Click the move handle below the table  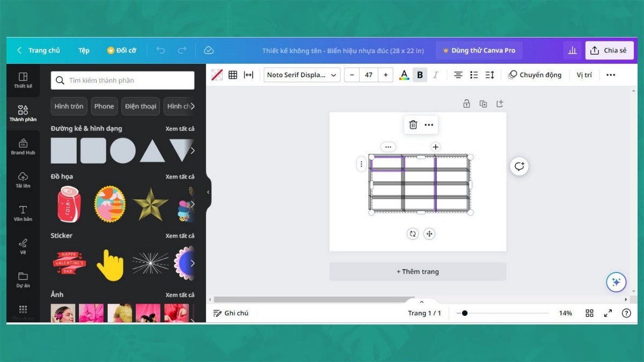tap(429, 234)
